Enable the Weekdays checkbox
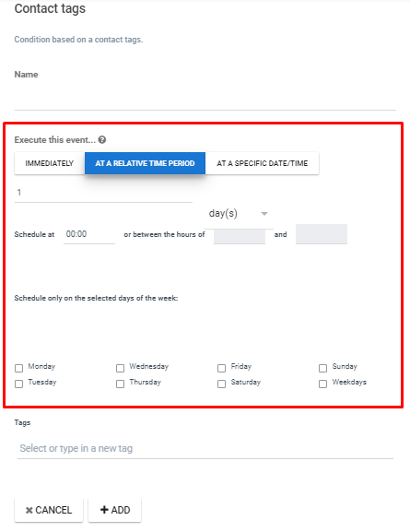Viewport: 410px width, 532px height. click(322, 384)
